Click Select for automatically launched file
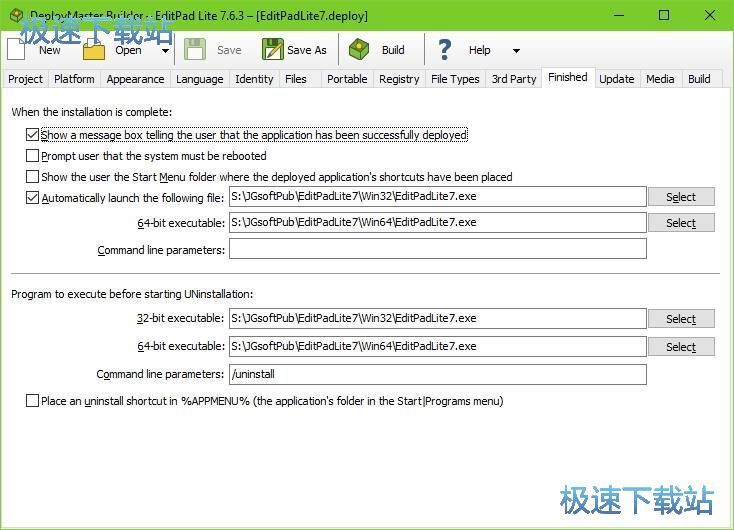The width and height of the screenshot is (734, 530). point(681,197)
